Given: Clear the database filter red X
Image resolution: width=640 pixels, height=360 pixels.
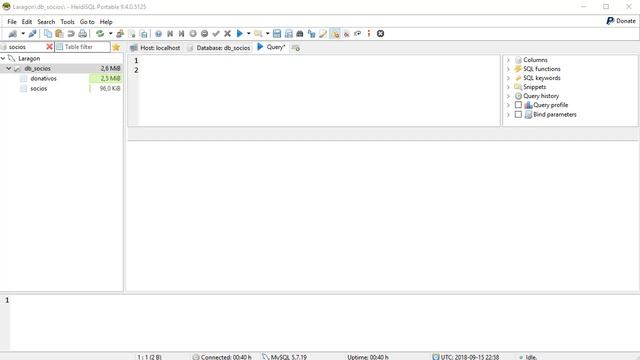Looking at the screenshot, I should coord(49,47).
